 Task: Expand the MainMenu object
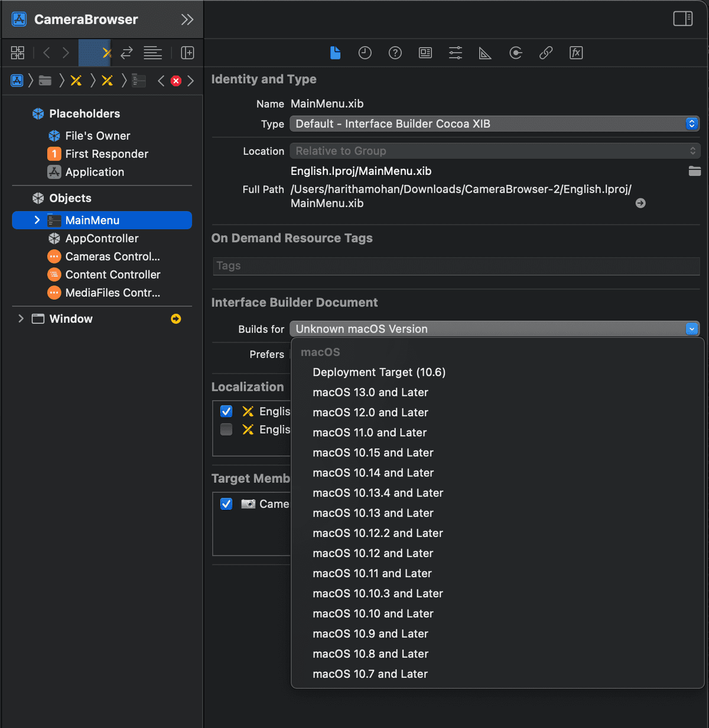coord(37,220)
